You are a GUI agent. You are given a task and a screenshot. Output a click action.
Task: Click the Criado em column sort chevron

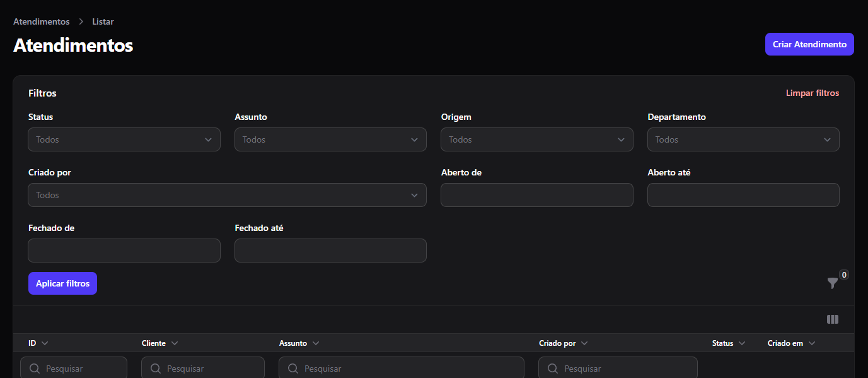812,343
